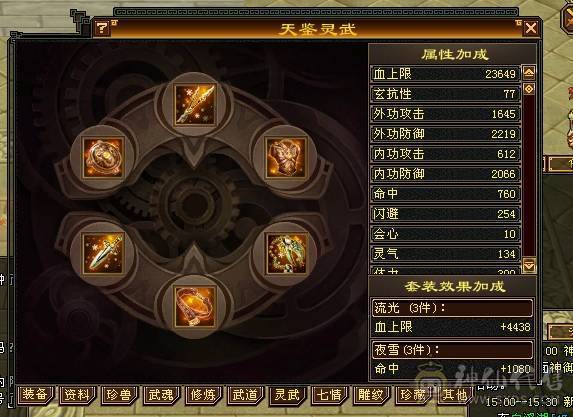Click the scrollbar diamond thumb
The image size is (573, 417).
[529, 89]
